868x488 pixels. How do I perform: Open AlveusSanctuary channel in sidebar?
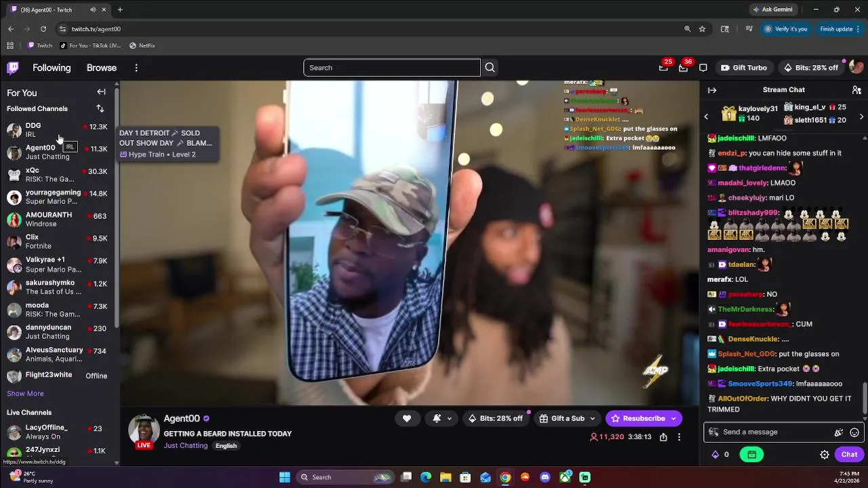point(58,354)
